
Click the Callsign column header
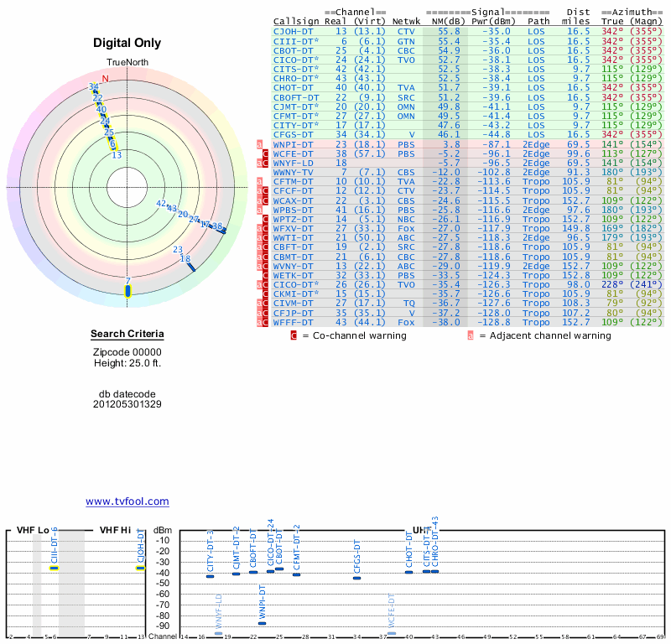pos(296,21)
